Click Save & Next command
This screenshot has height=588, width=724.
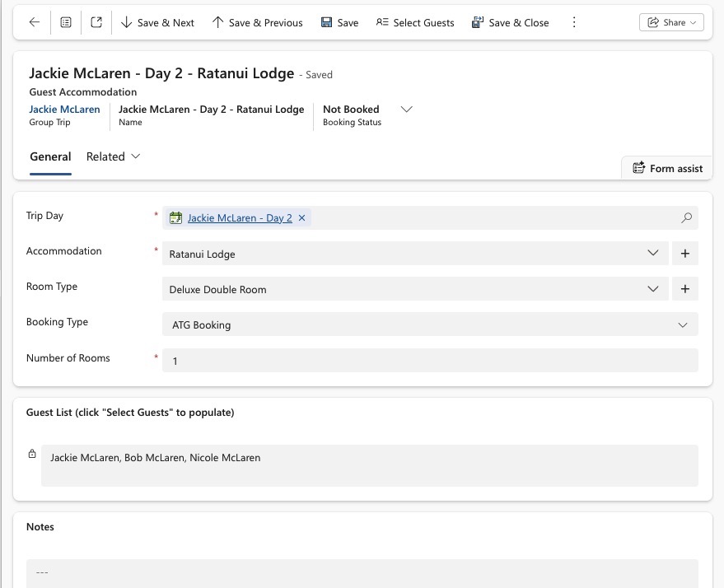[157, 22]
